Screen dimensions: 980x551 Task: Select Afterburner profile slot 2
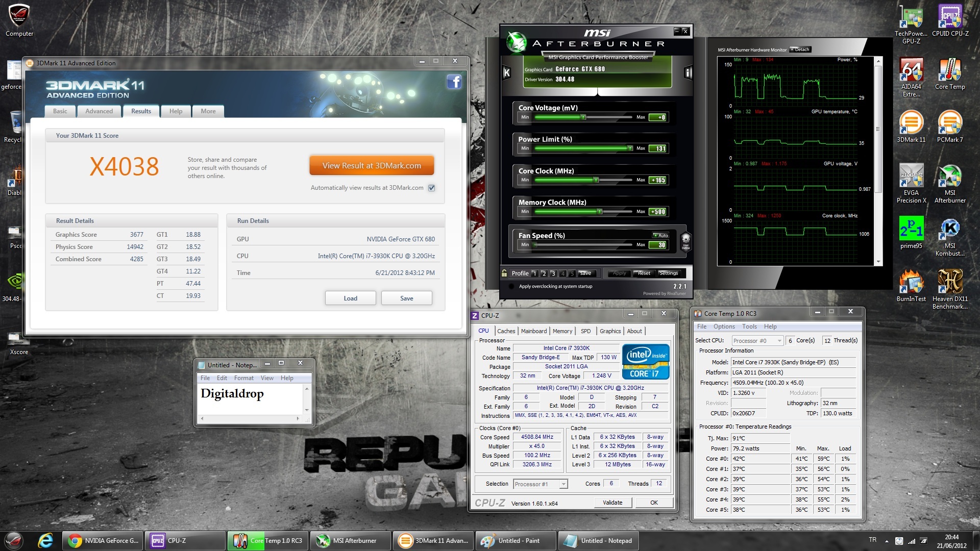[544, 273]
